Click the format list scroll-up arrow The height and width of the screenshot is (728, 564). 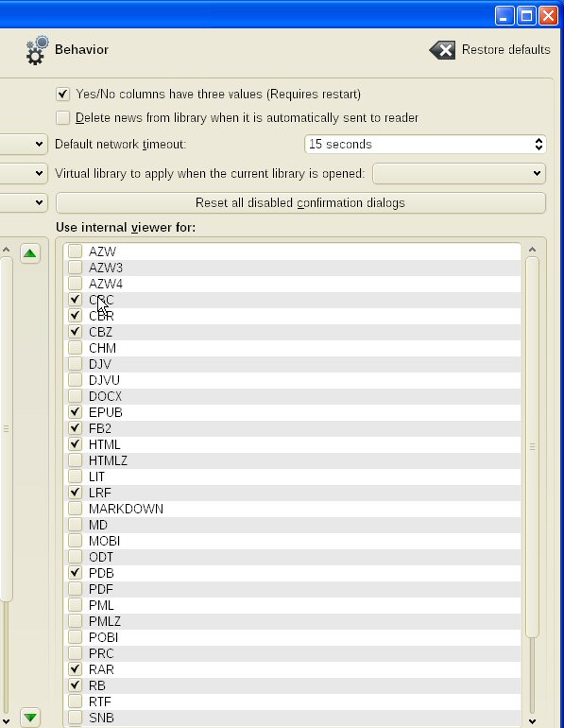pos(533,250)
